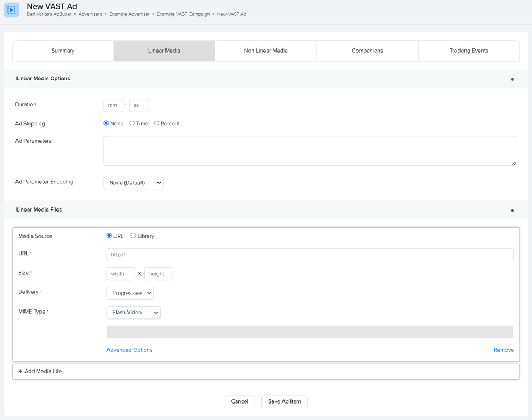Click the New VAST Ad breadcrumb text
The image size is (532, 420).
[x=232, y=14]
